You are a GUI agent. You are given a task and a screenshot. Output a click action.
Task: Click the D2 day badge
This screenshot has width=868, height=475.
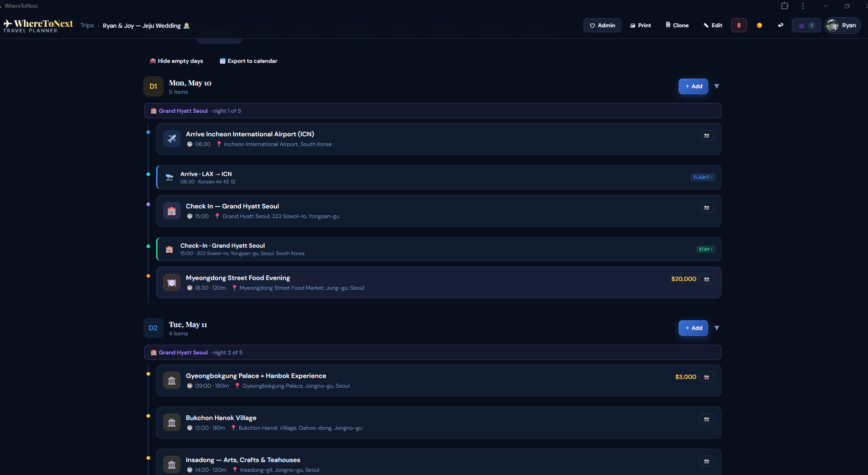153,328
